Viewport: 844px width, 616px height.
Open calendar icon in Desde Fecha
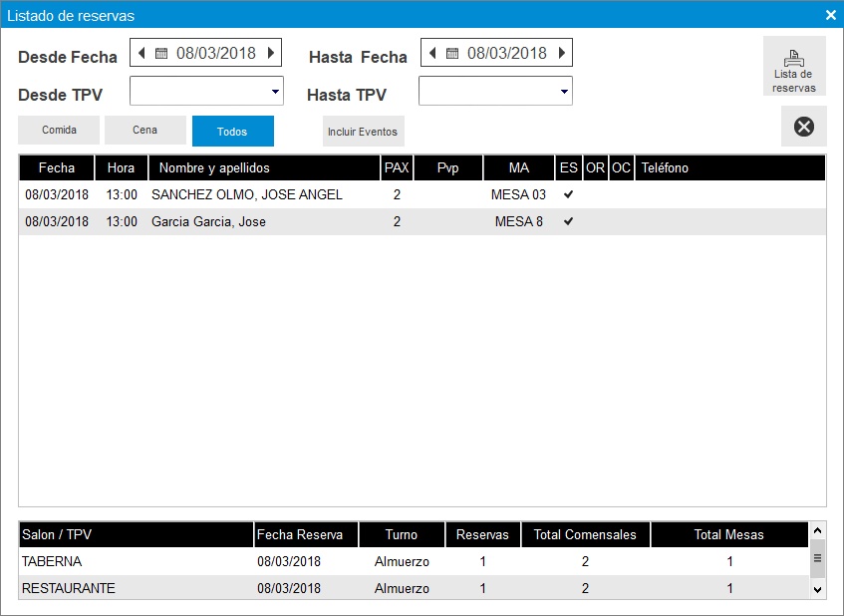pyautogui.click(x=160, y=53)
